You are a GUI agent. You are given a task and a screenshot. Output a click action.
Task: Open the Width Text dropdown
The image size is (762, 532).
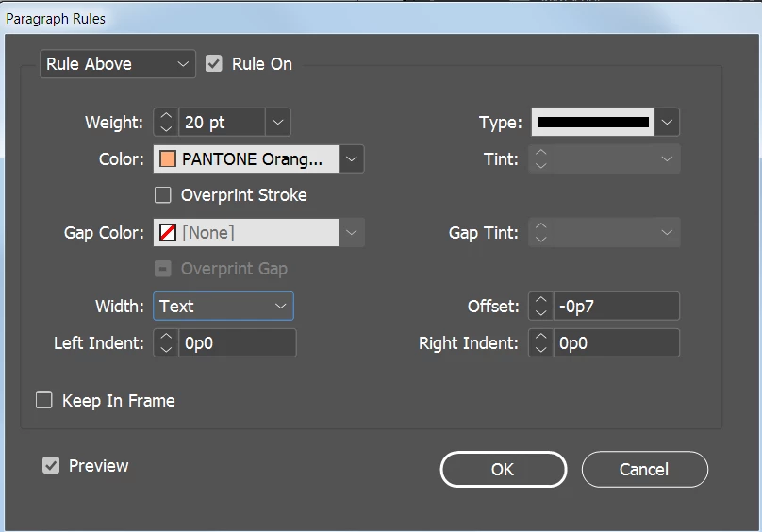point(224,306)
